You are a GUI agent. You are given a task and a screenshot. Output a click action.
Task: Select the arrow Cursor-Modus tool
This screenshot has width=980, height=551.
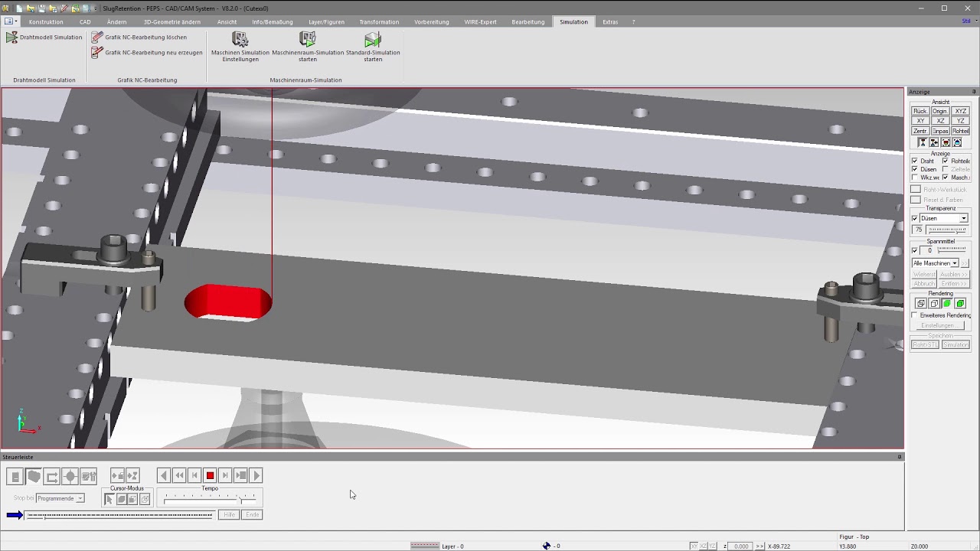[109, 499]
